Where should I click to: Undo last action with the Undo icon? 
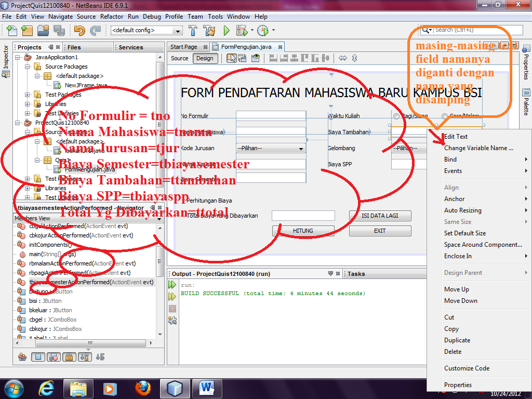click(x=79, y=30)
